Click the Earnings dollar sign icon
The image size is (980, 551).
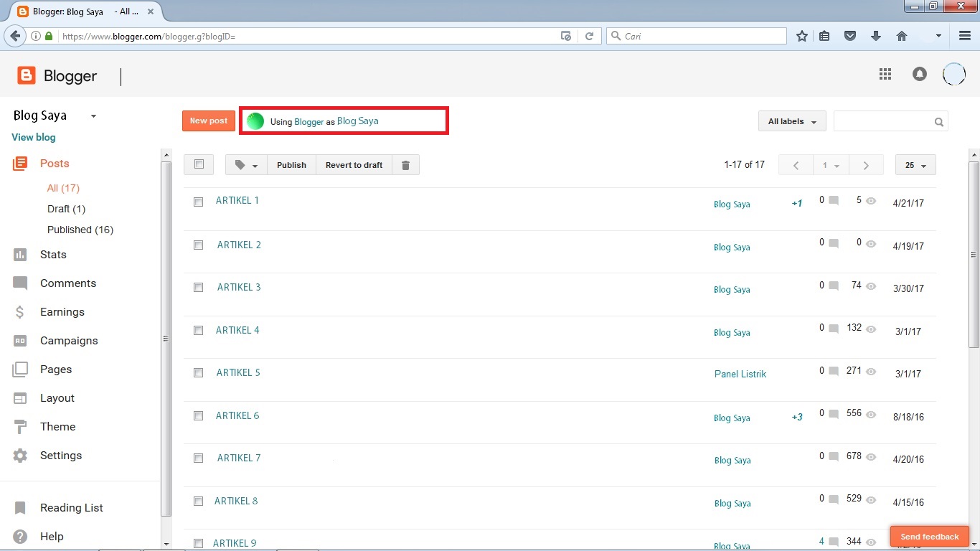pos(20,312)
